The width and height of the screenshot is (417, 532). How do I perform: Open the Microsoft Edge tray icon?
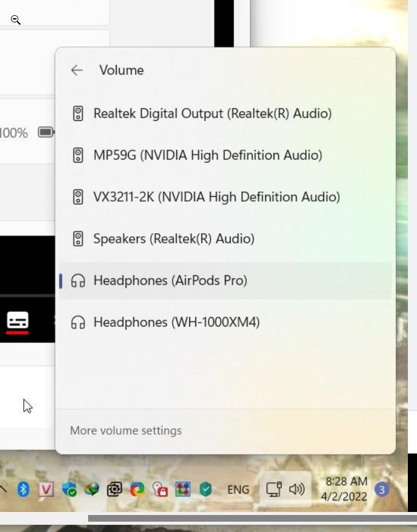(x=137, y=489)
